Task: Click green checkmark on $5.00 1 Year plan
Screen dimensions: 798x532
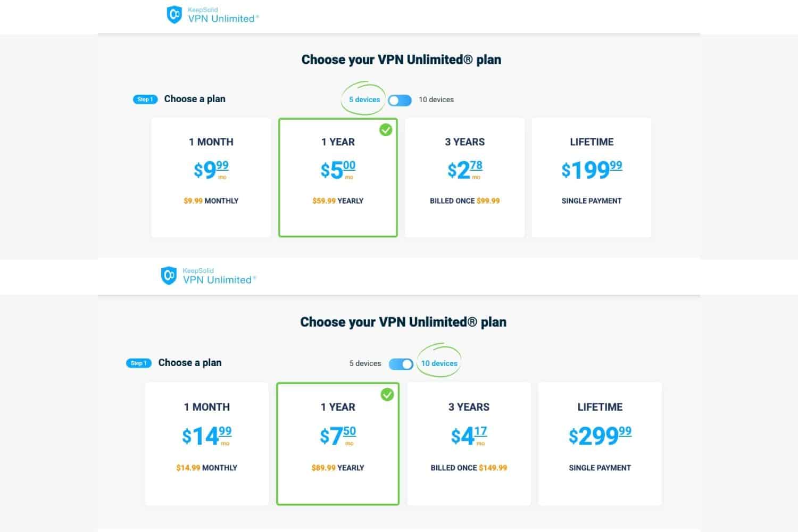Action: point(386,130)
